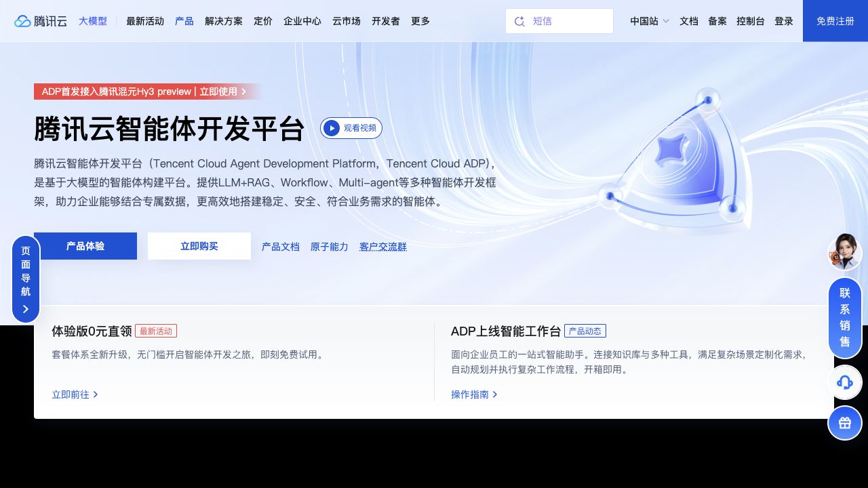Focus the 短信 search field
The height and width of the screenshot is (488, 868).
point(559,21)
